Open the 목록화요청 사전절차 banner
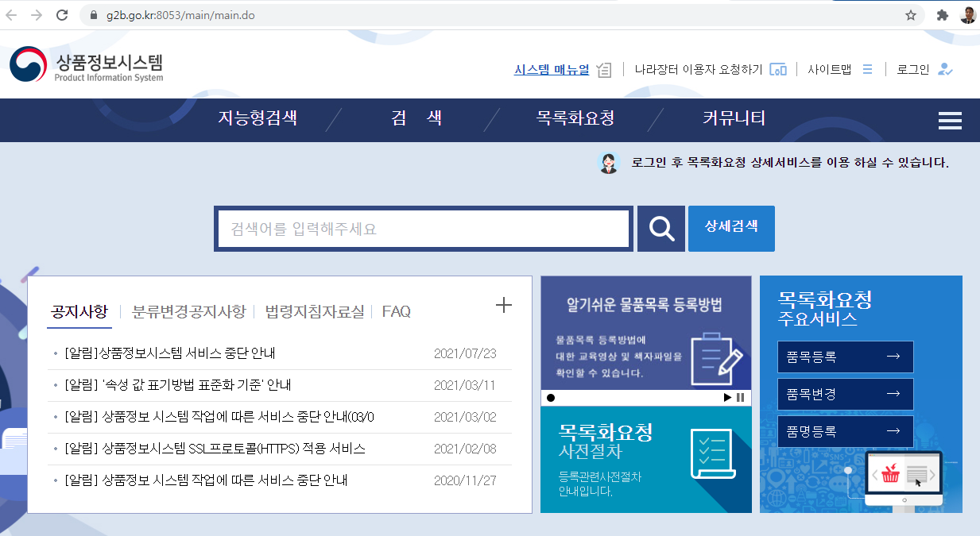The image size is (980, 536). [646, 460]
